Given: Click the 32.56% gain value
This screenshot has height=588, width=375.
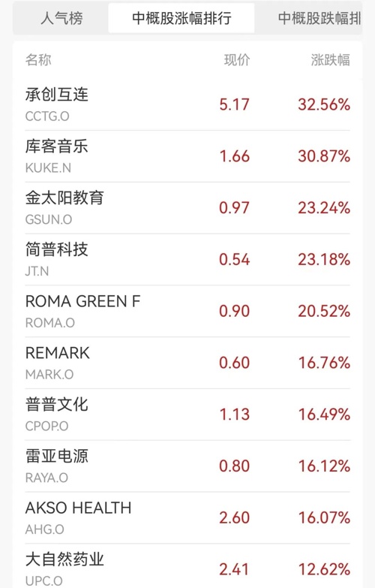Looking at the screenshot, I should [324, 104].
